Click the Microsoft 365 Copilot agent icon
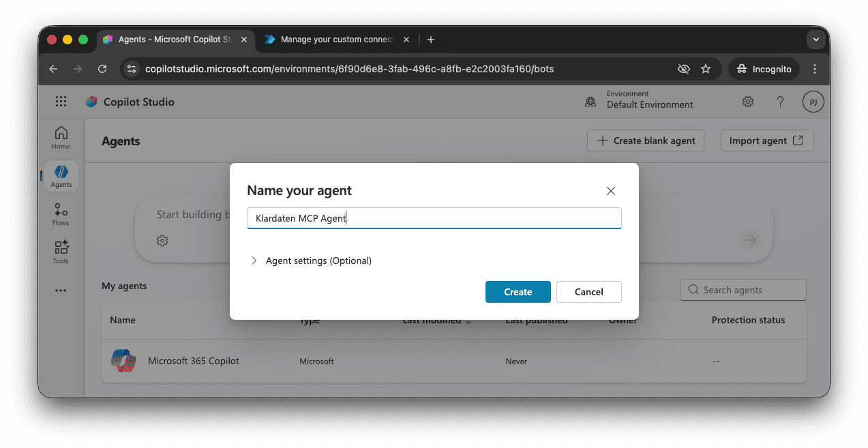The width and height of the screenshot is (868, 448). (x=123, y=361)
